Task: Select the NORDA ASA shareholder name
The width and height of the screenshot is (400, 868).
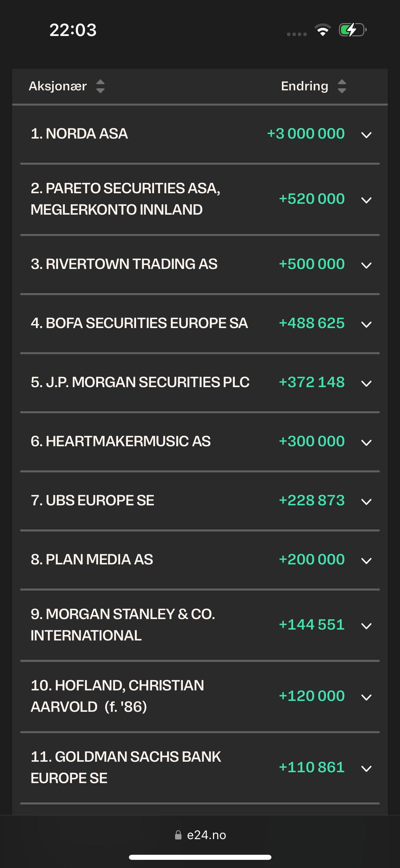Action: click(x=79, y=133)
